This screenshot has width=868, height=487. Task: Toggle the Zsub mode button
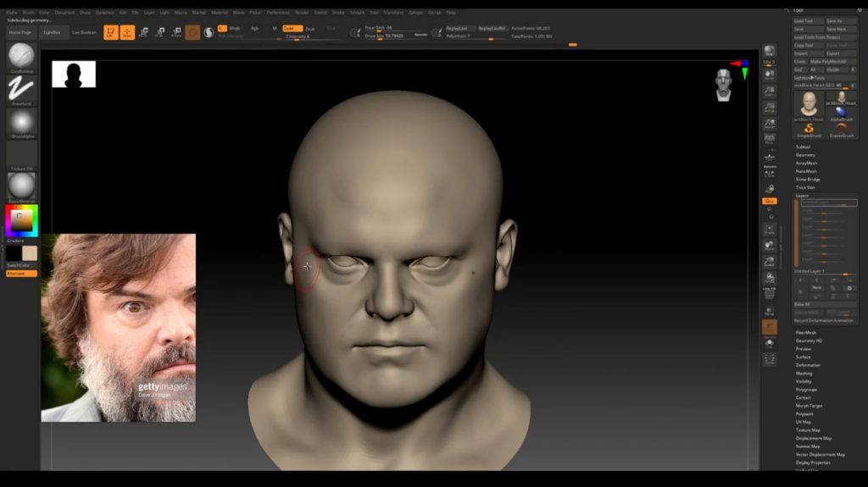pyautogui.click(x=310, y=28)
